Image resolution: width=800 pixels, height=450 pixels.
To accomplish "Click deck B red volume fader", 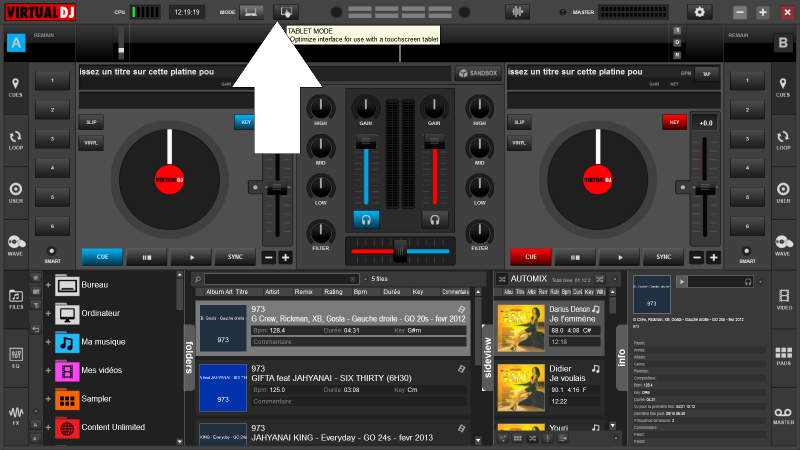I will [434, 142].
